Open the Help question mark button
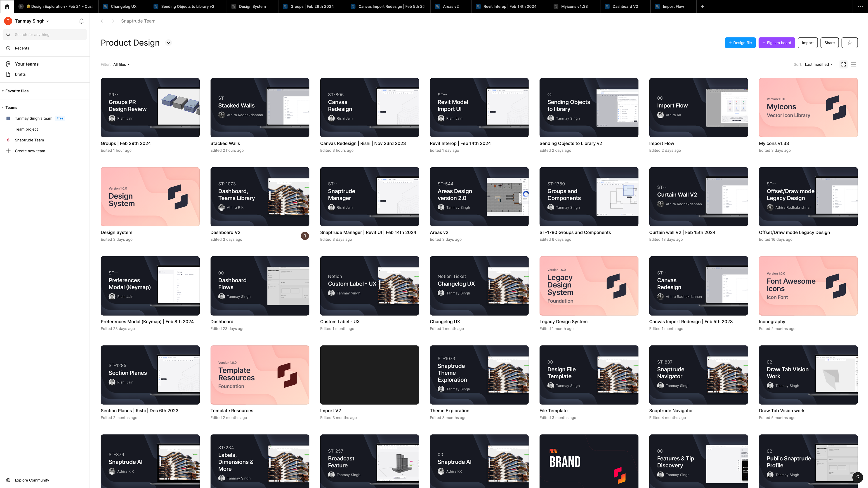This screenshot has height=488, width=868. pos(858,477)
